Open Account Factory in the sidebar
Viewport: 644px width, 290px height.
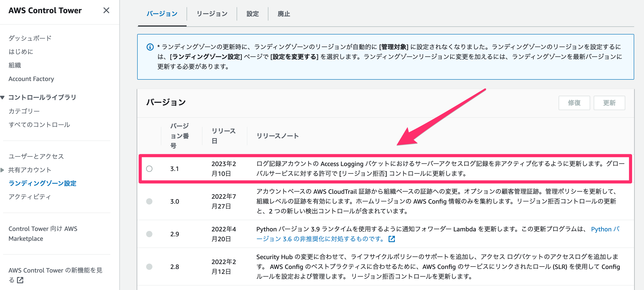click(x=31, y=79)
